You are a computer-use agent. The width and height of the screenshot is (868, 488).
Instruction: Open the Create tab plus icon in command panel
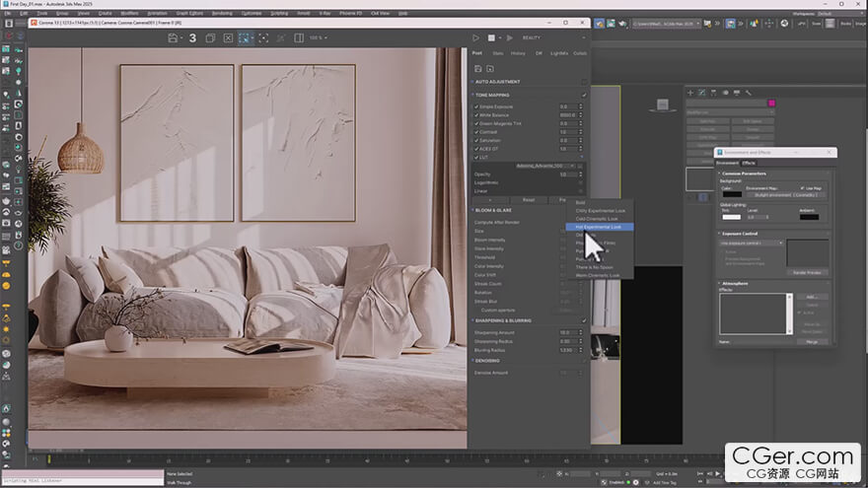pyautogui.click(x=689, y=92)
